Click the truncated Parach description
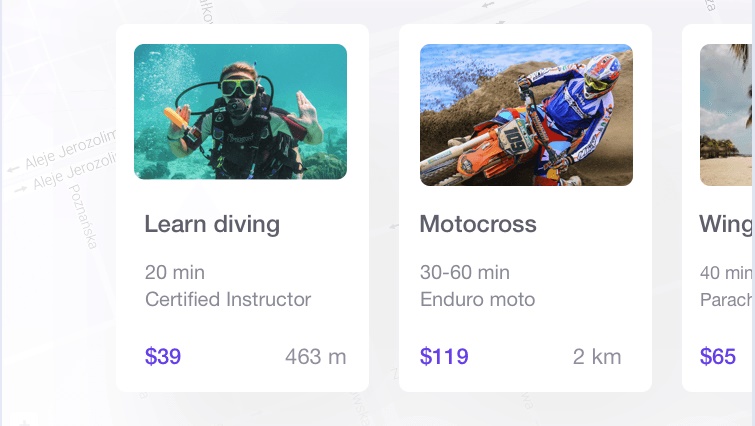Screen dimensions: 755x426 727,300
